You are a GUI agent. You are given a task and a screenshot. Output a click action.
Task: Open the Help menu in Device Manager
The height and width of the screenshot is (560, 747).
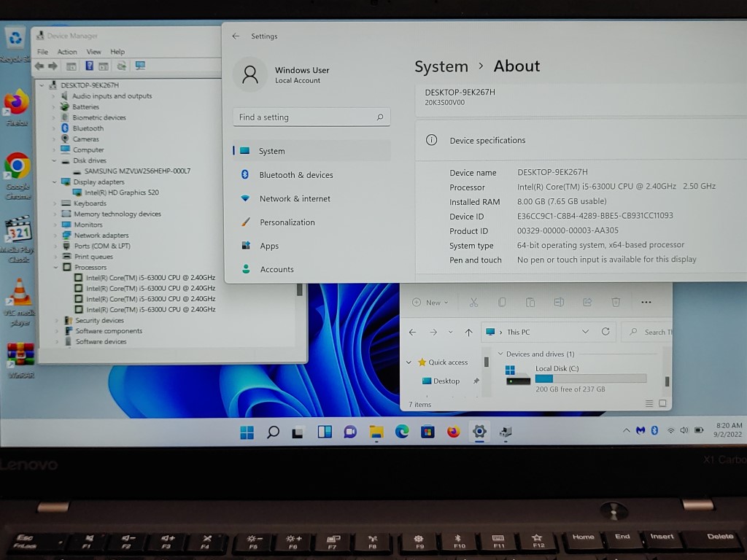pos(117,52)
